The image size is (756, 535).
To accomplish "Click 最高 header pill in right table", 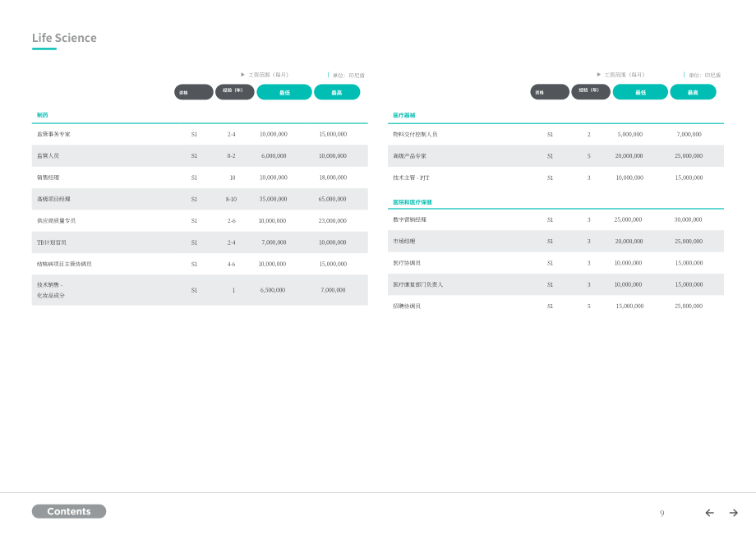I will (x=693, y=92).
